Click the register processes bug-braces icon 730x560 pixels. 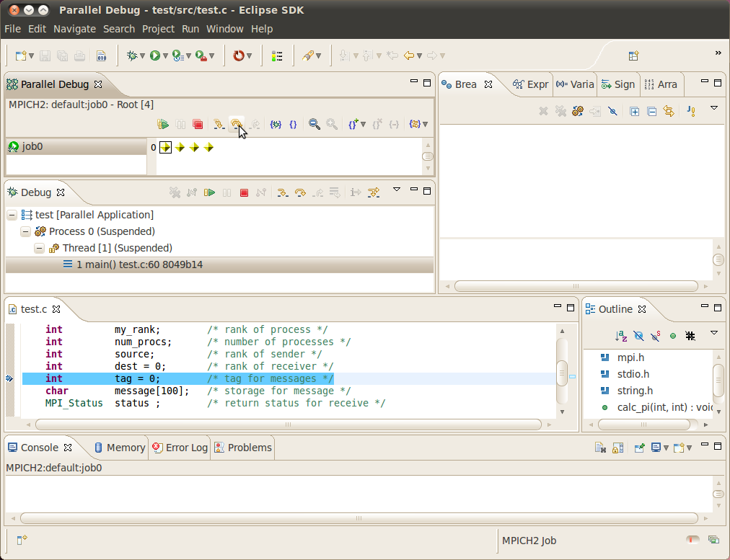[276, 124]
